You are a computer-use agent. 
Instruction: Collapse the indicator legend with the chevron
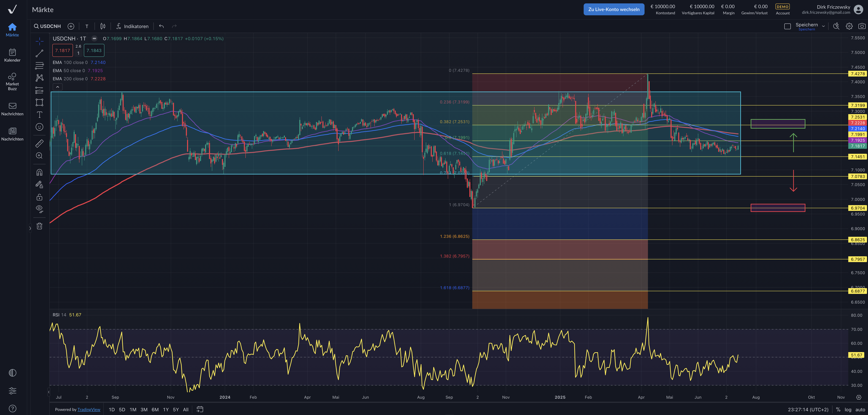pyautogui.click(x=57, y=87)
